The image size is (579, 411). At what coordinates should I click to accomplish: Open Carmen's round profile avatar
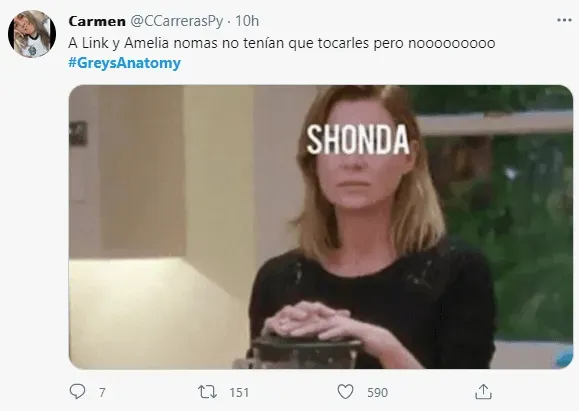(x=32, y=34)
